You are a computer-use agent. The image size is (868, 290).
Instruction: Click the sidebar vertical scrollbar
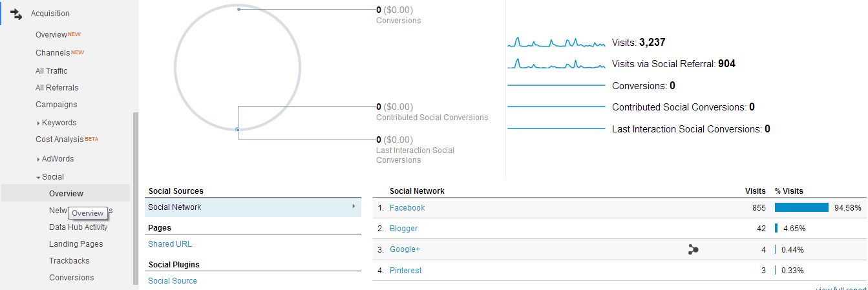pyautogui.click(x=135, y=198)
